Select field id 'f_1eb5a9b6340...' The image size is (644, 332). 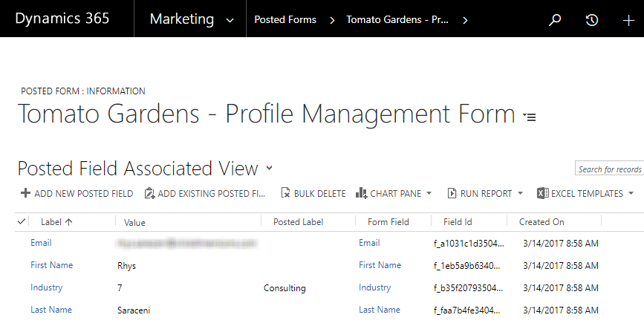pos(467,265)
